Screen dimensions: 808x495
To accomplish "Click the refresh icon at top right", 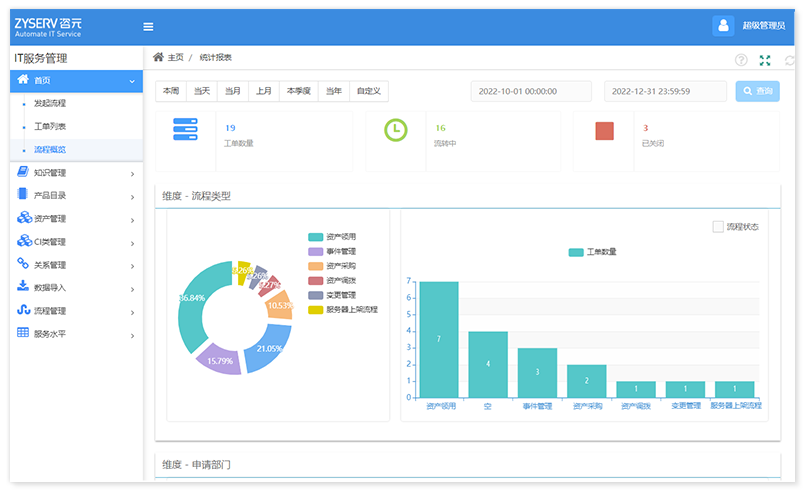I will pos(789,60).
